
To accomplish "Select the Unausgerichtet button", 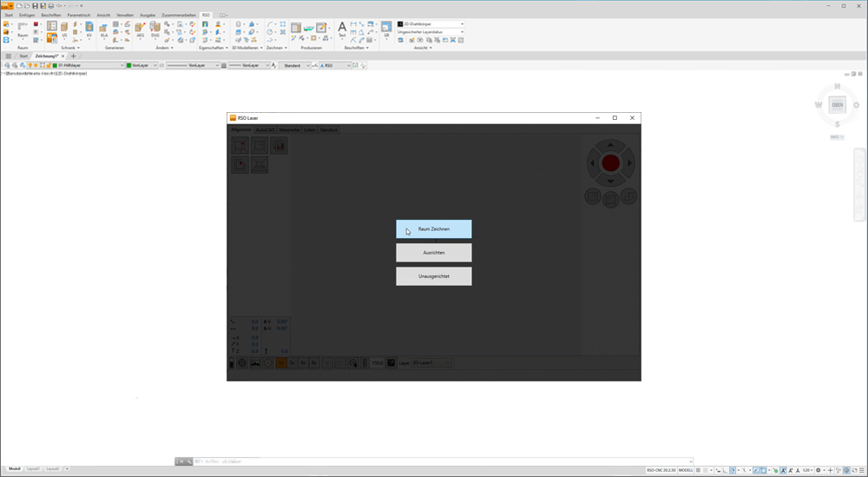I will 434,275.
